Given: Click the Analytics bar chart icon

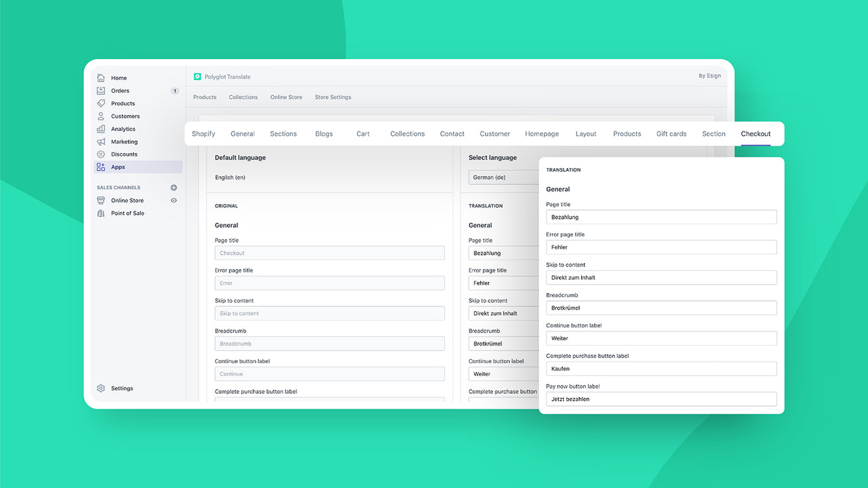Looking at the screenshot, I should (101, 129).
